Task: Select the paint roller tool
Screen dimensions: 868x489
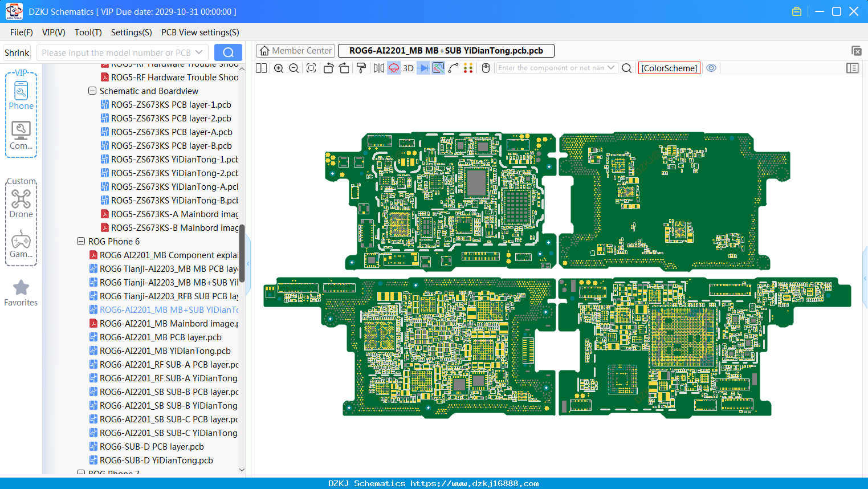Action: pos(361,68)
